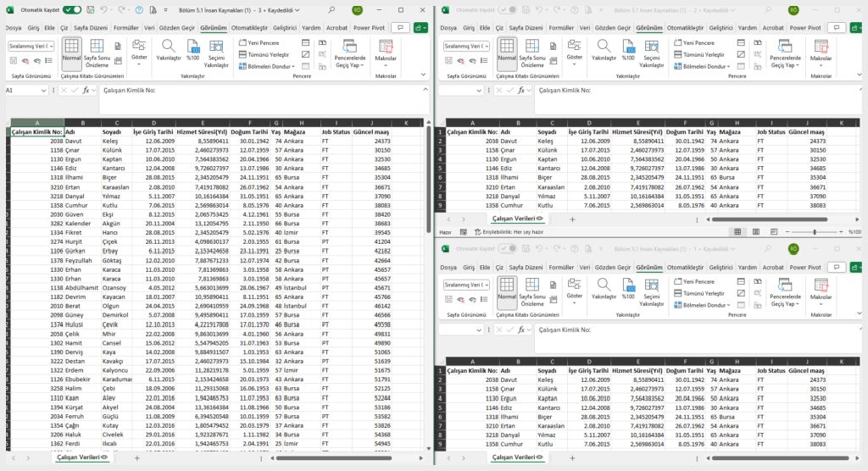Toggle Otomatik Kaydet in the left window
Image resolution: width=868 pixels, height=471 pixels.
(x=72, y=10)
